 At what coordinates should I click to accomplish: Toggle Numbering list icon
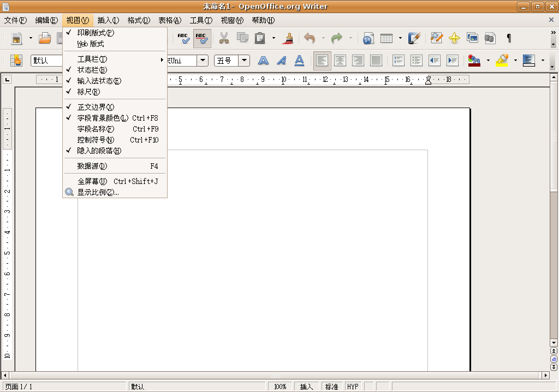(398, 61)
